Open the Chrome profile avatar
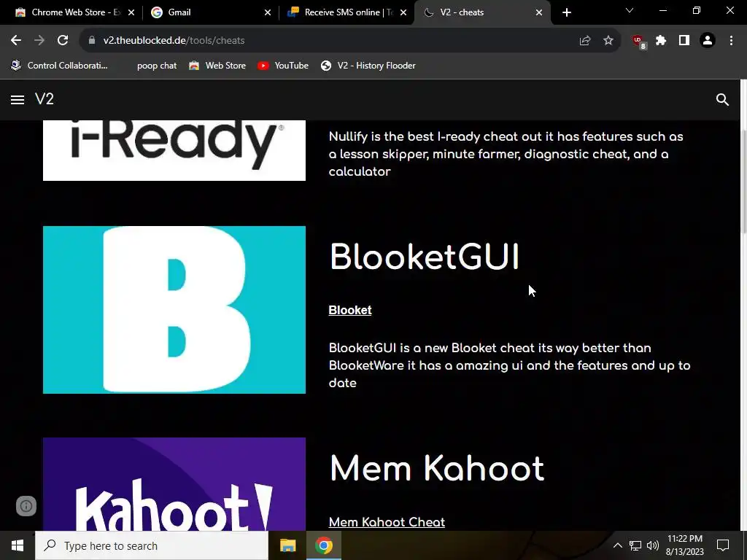Viewport: 747px width, 560px height. 708,41
